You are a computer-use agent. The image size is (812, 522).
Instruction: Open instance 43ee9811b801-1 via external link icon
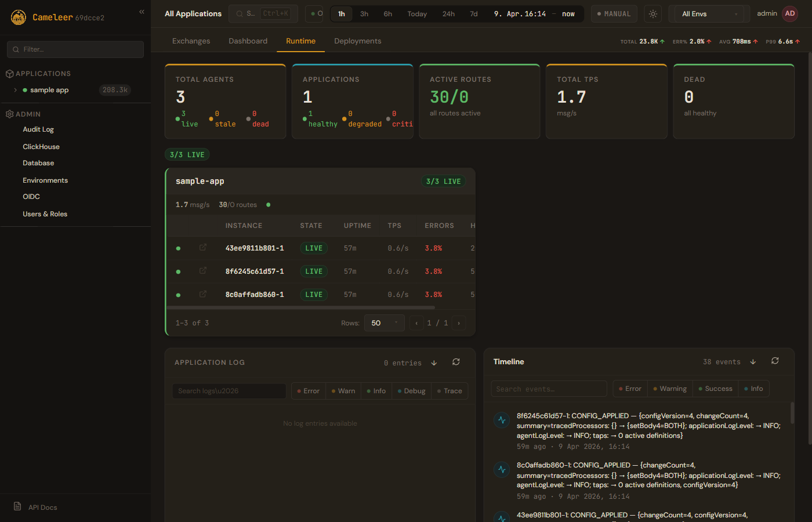203,248
